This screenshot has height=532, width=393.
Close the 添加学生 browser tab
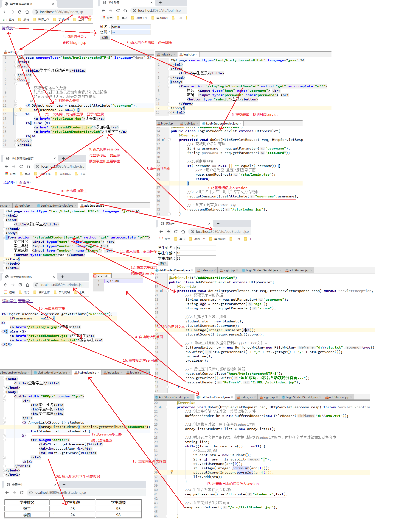coord(209,224)
